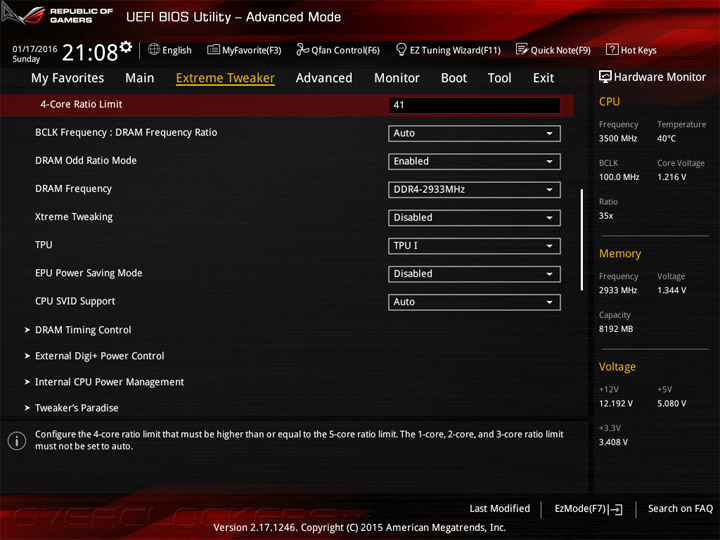Click the Core Voltage value 1.216 V
Screen dimensions: 720x540
pos(671,177)
